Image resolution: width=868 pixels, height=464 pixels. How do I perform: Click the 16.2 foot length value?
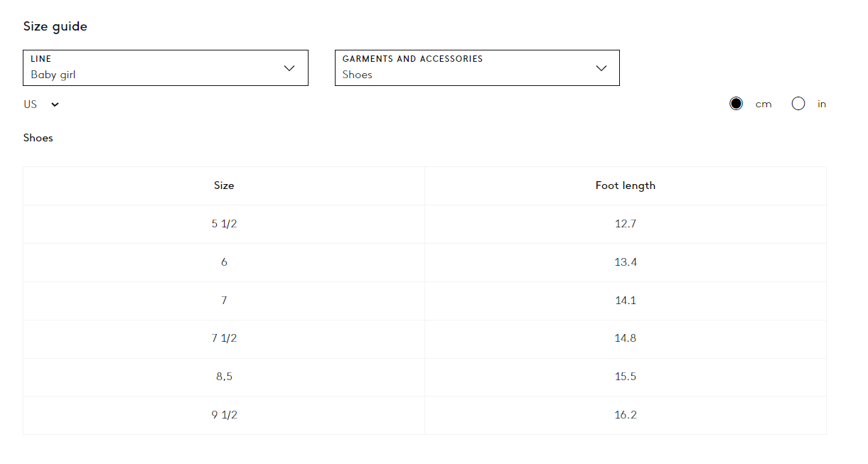(626, 415)
